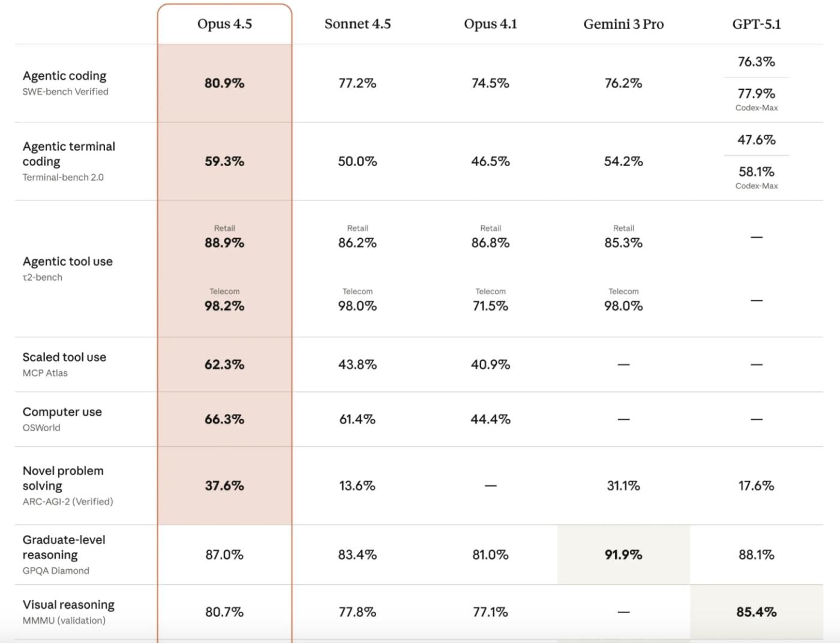Click the Computer use row label
840x643 pixels.
62,412
